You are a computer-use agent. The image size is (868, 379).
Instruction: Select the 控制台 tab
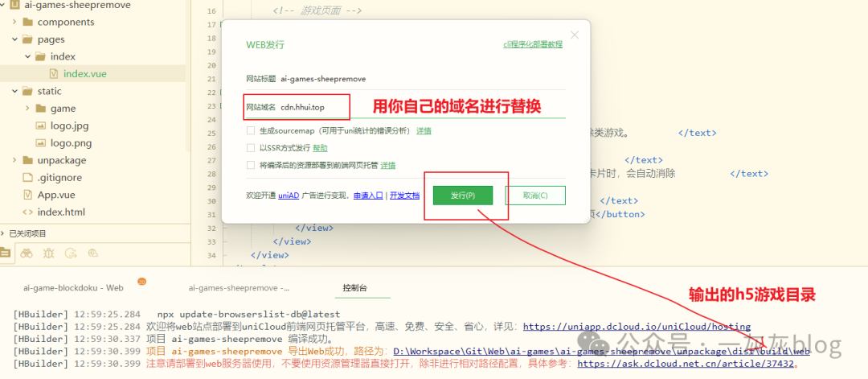pyautogui.click(x=355, y=288)
